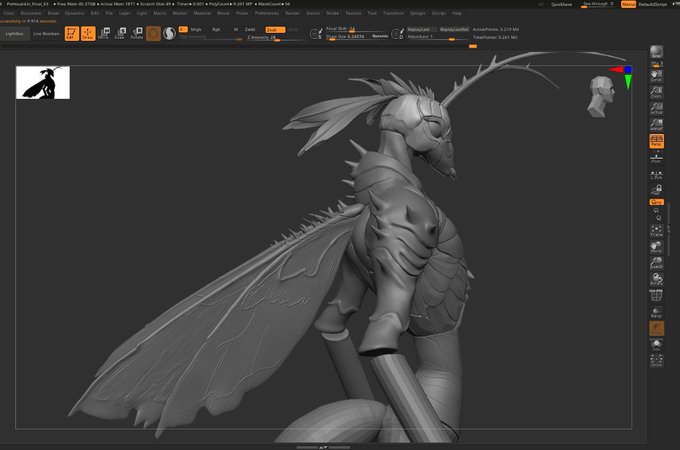Click the BPR render icon

(x=656, y=52)
